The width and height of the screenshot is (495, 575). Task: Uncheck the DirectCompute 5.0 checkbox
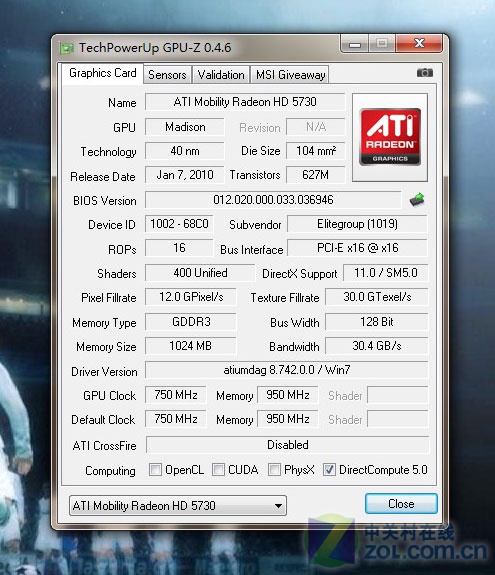tap(329, 469)
